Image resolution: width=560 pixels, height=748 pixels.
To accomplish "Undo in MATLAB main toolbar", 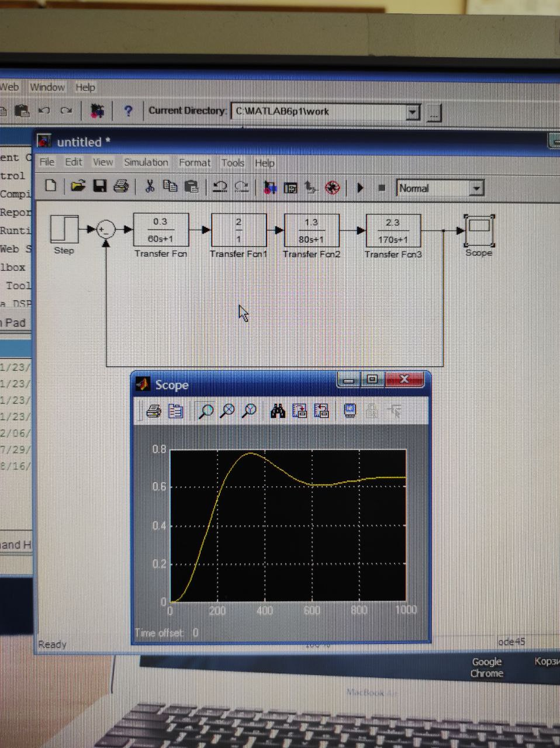I will (x=44, y=110).
